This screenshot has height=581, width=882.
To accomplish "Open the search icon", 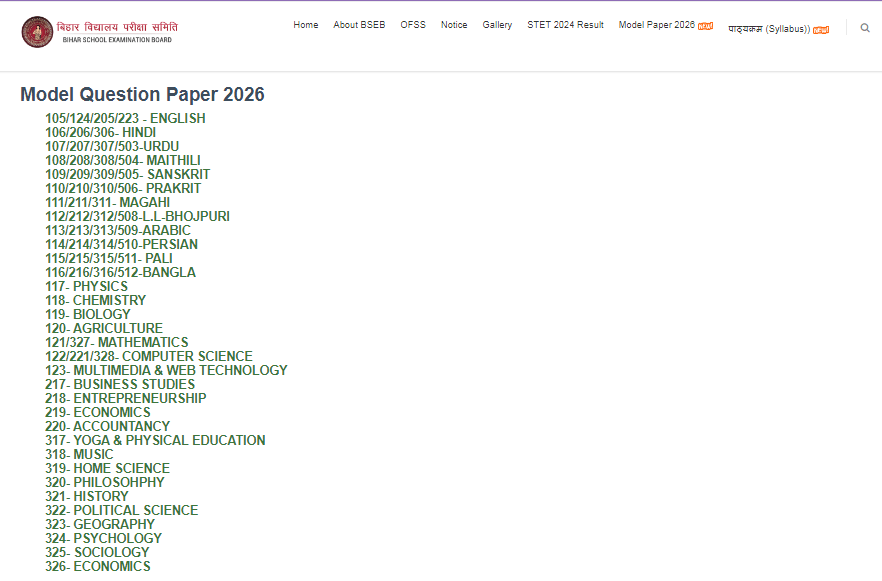I will click(x=864, y=28).
